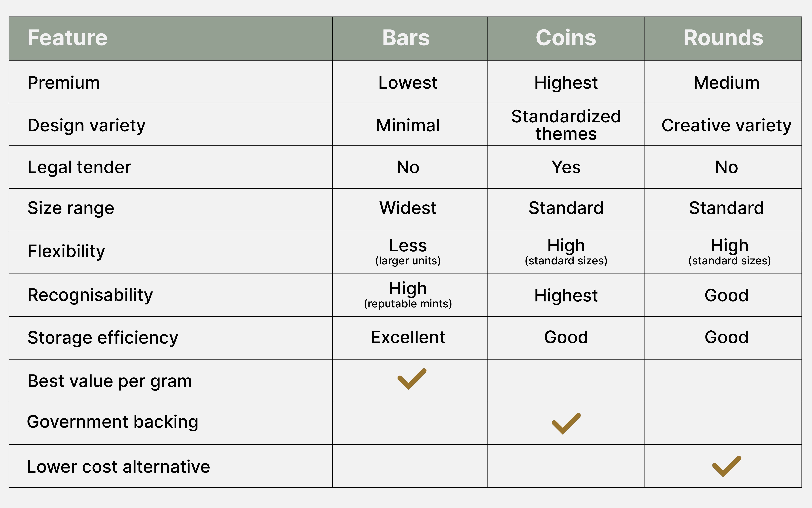
Task: Click the Premium row label
Action: (64, 83)
